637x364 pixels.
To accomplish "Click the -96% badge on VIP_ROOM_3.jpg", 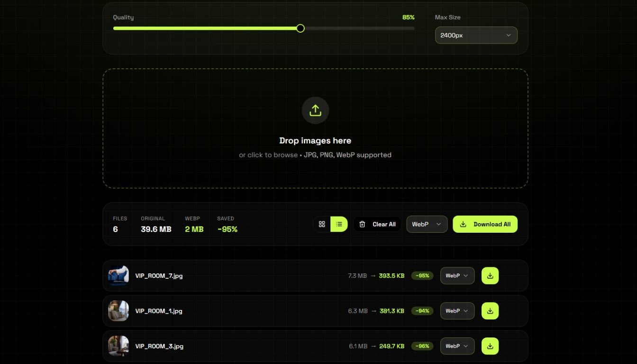I will 422,346.
